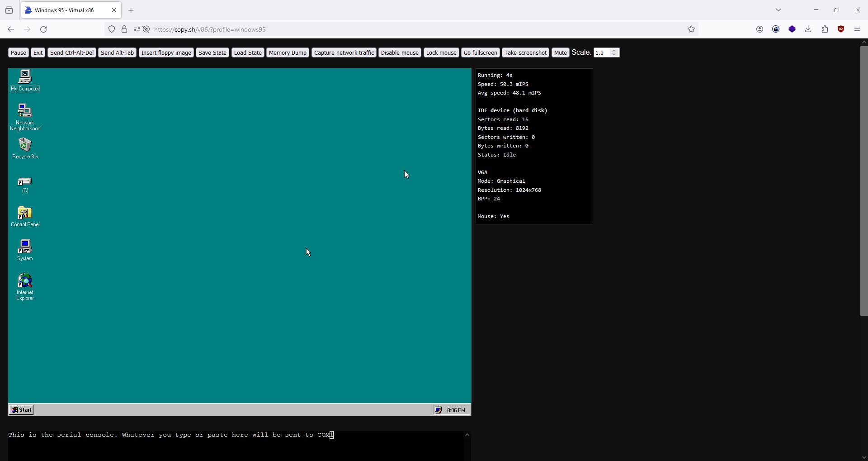
Task: Click the tracking protection shield icon
Action: [x=112, y=29]
